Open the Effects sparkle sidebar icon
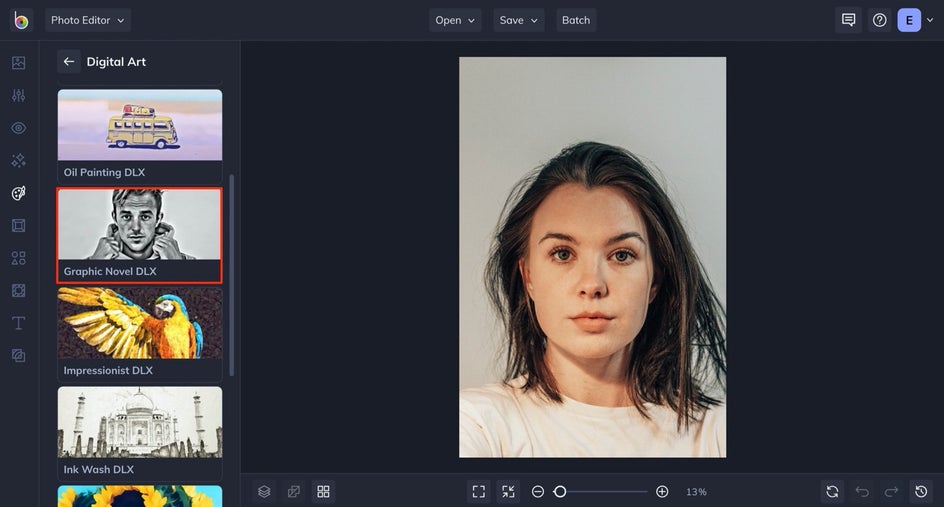The image size is (944, 507). click(x=19, y=160)
